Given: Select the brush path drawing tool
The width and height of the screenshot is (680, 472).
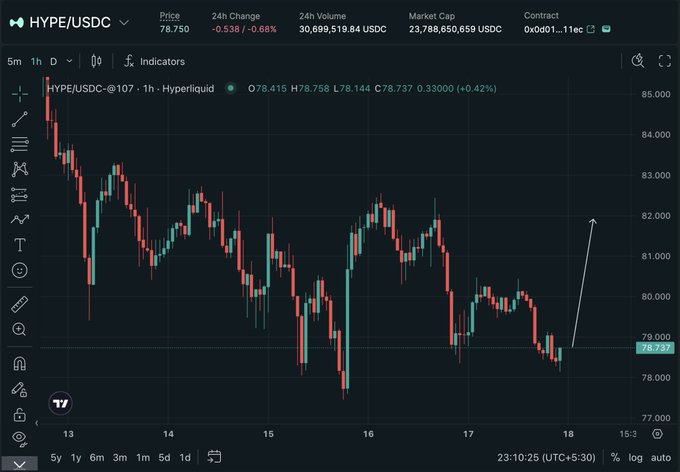Looking at the screenshot, I should coord(20,220).
